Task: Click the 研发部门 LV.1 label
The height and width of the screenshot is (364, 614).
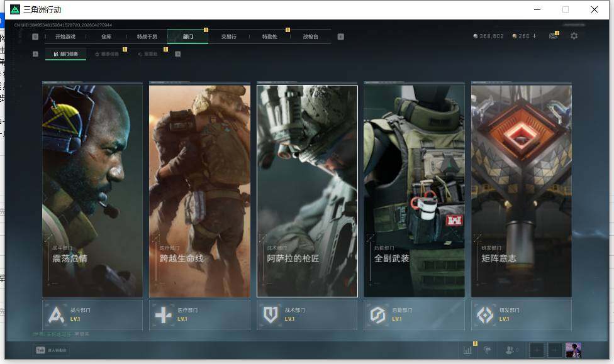Action: (505, 319)
